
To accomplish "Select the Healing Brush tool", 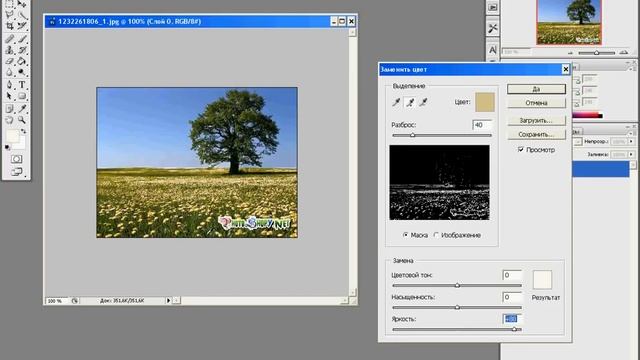I will (x=10, y=39).
